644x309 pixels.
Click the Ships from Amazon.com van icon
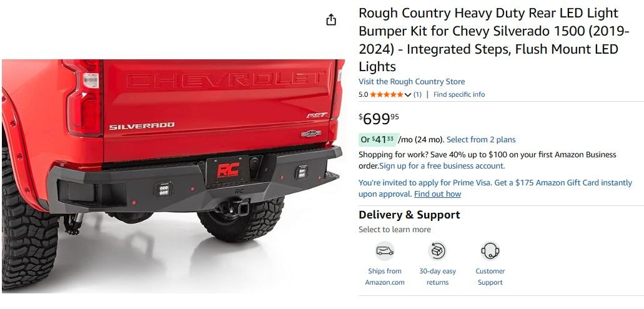point(385,251)
